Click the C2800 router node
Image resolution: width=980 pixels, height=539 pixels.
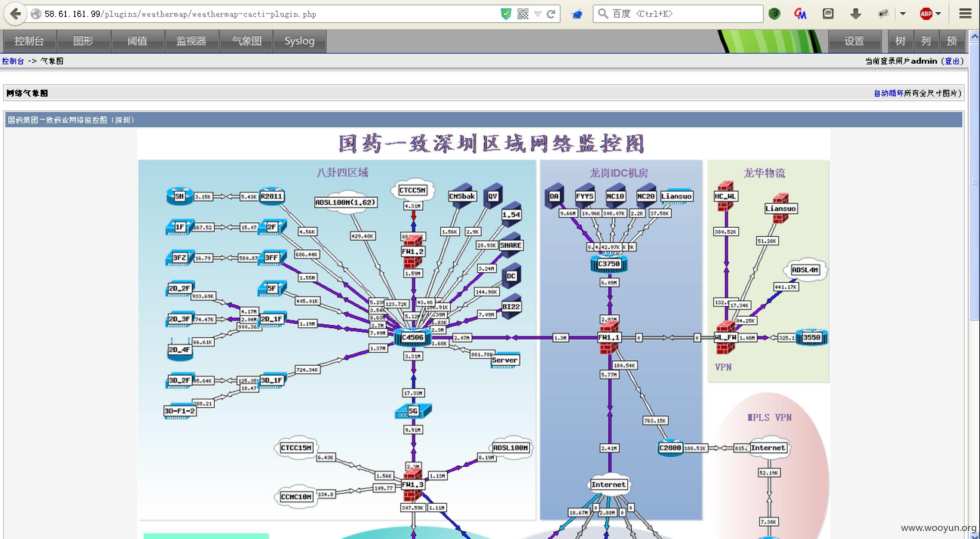[x=670, y=448]
